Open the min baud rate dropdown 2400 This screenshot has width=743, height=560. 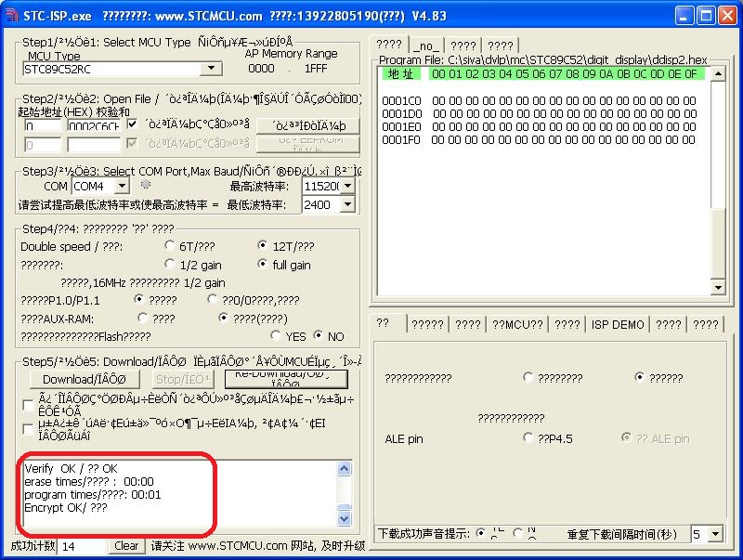click(x=347, y=204)
